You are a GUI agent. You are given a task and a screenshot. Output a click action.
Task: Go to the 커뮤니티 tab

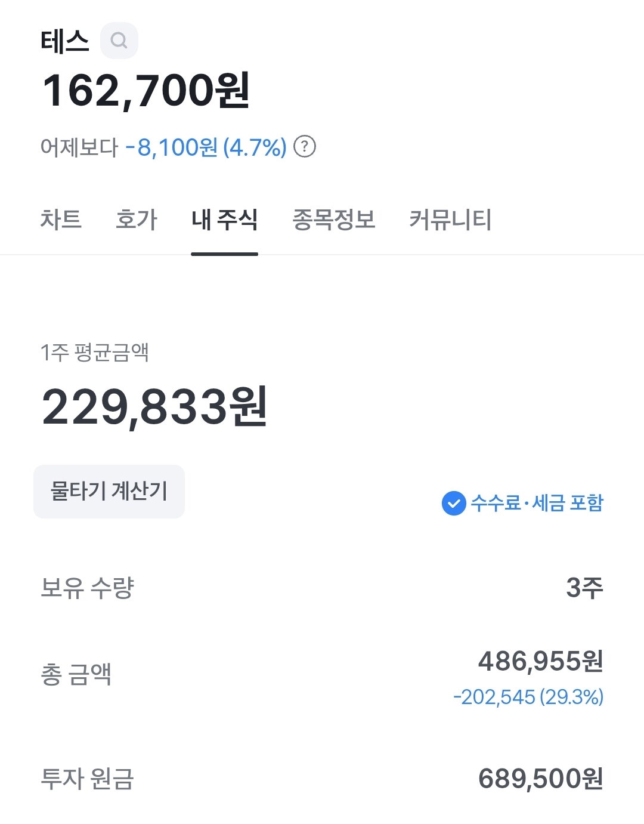click(x=450, y=219)
